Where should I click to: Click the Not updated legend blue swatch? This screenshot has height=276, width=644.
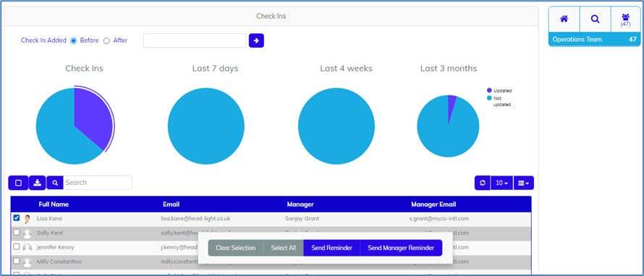pyautogui.click(x=488, y=98)
